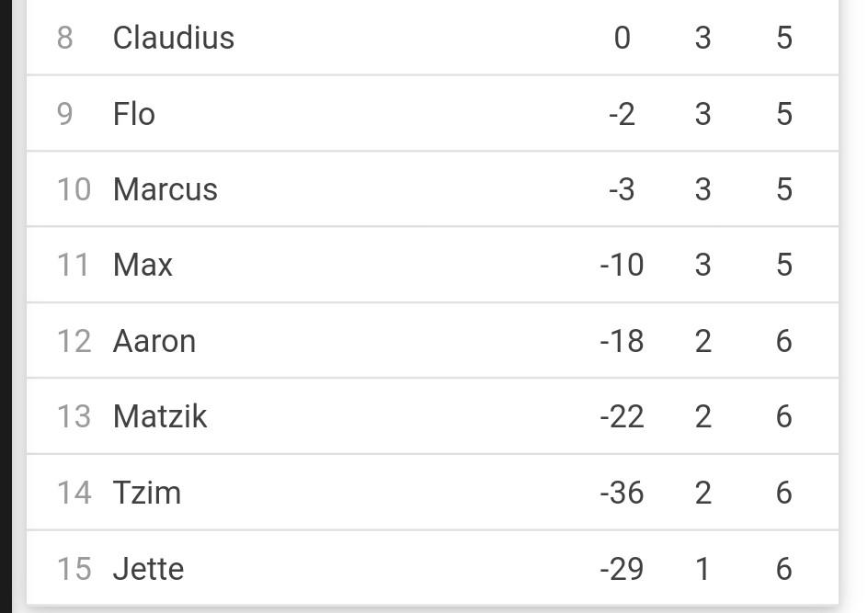Tap the -36 point difference for Tzim

622,493
